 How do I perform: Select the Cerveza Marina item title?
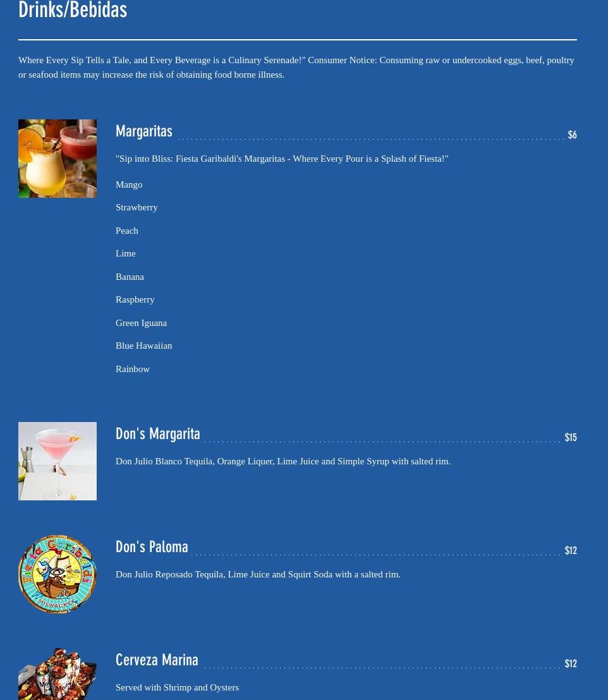click(x=157, y=660)
